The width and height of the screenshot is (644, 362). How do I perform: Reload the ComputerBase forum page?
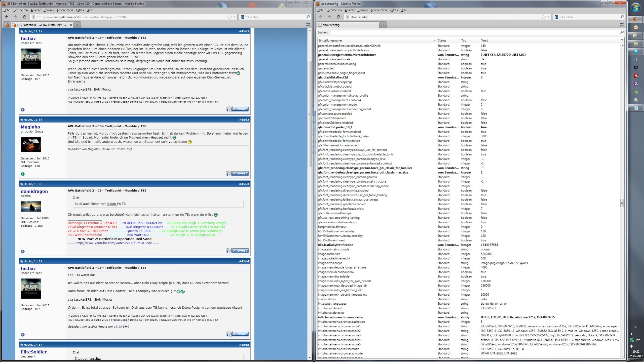(24, 17)
